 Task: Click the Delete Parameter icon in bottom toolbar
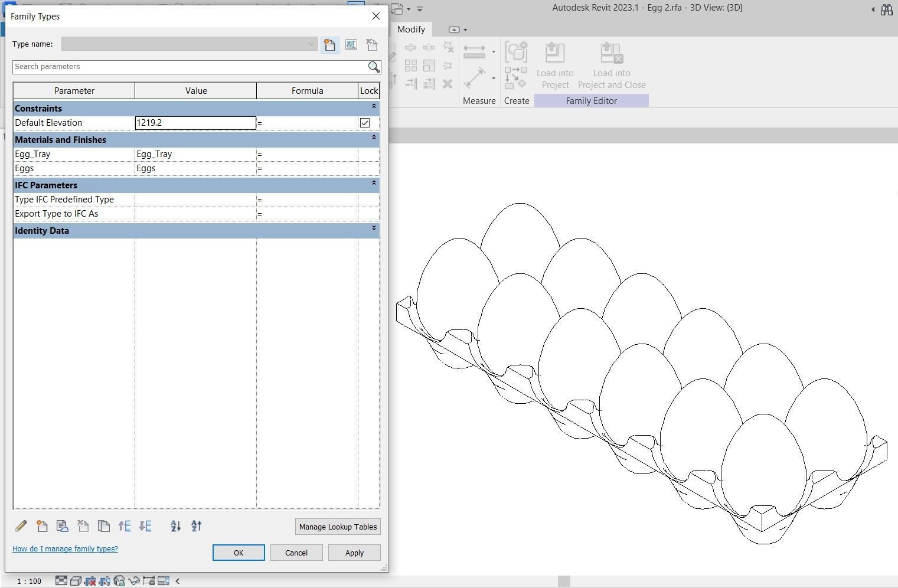pos(83,526)
